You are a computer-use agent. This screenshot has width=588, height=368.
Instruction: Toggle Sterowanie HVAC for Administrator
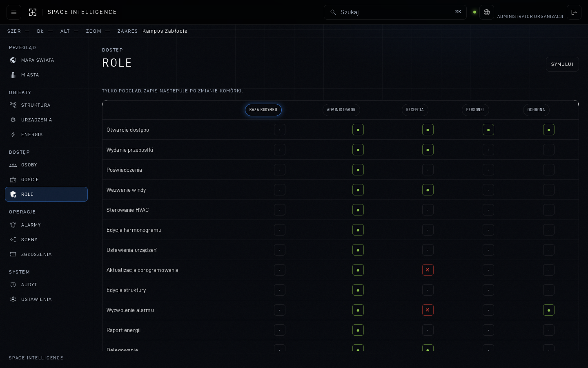click(x=358, y=210)
